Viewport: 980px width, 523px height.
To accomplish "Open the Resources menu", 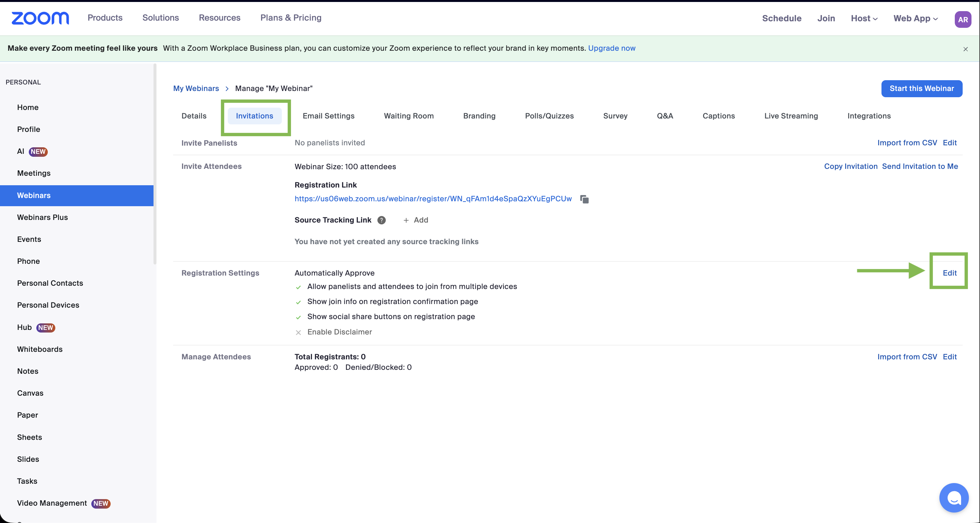I will coord(220,17).
